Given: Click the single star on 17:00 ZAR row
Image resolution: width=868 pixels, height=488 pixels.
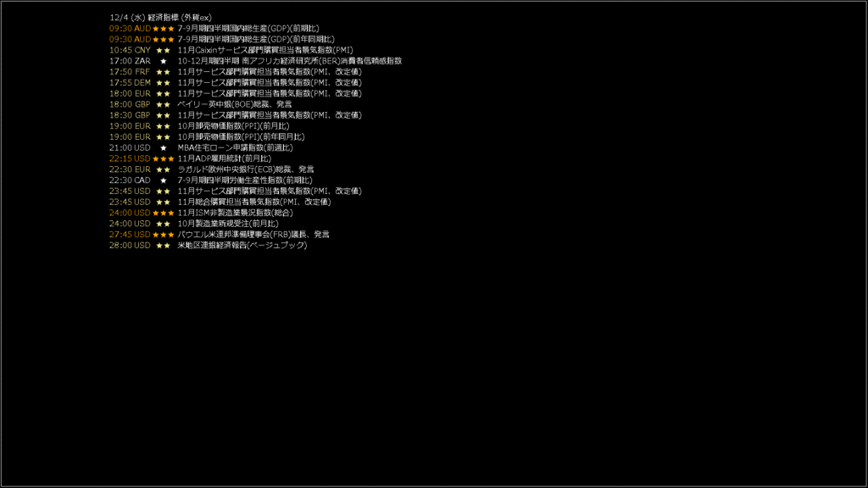Looking at the screenshot, I should [164, 61].
